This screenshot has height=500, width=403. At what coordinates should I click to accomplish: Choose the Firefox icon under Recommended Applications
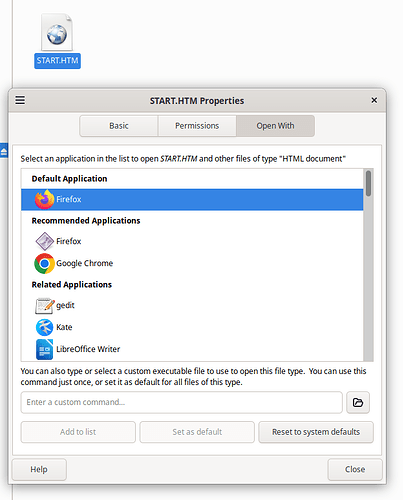(x=44, y=241)
